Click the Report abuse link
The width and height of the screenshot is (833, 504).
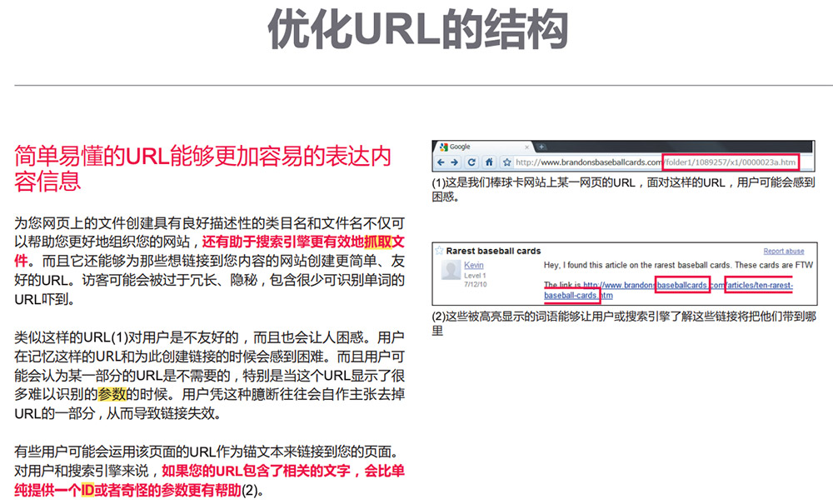coord(784,251)
